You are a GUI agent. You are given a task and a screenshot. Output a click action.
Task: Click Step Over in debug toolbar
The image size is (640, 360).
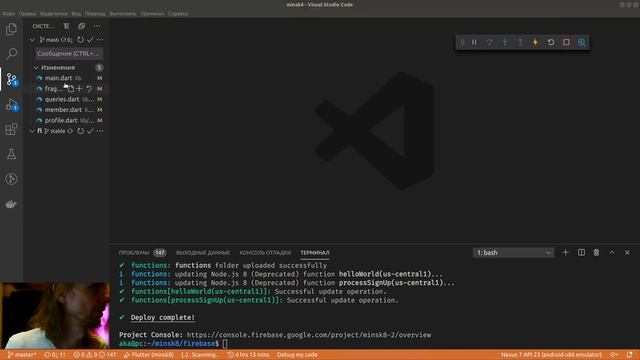pos(489,42)
